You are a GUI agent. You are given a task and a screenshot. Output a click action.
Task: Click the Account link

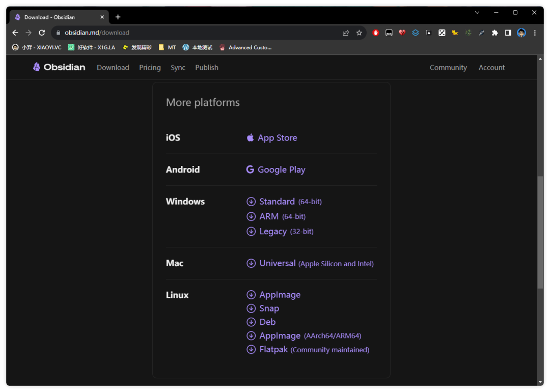(491, 68)
